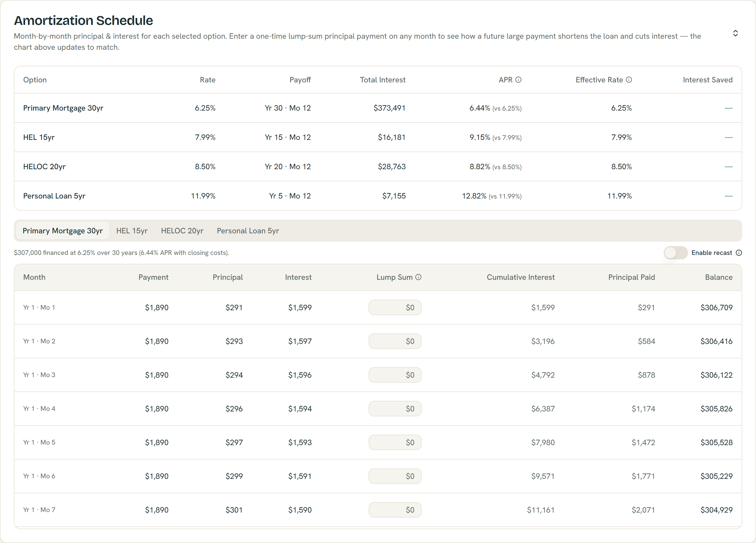The height and width of the screenshot is (543, 756).
Task: Click the 8.82% APR value
Action: point(480,167)
